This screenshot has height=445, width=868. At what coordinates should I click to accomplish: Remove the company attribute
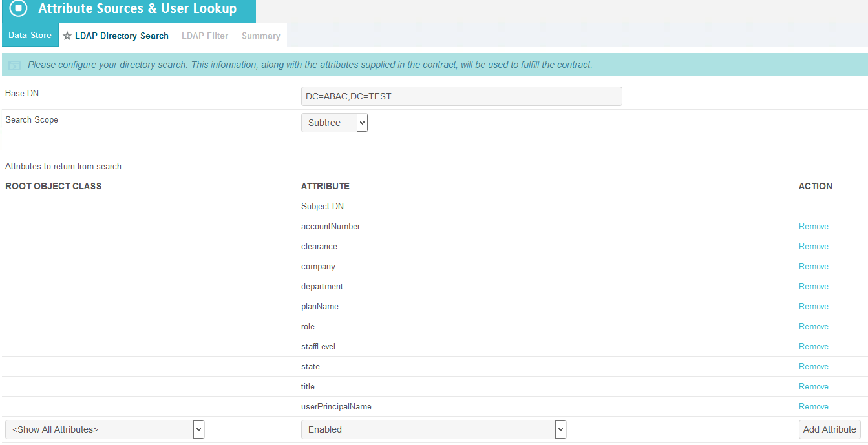[x=814, y=267]
